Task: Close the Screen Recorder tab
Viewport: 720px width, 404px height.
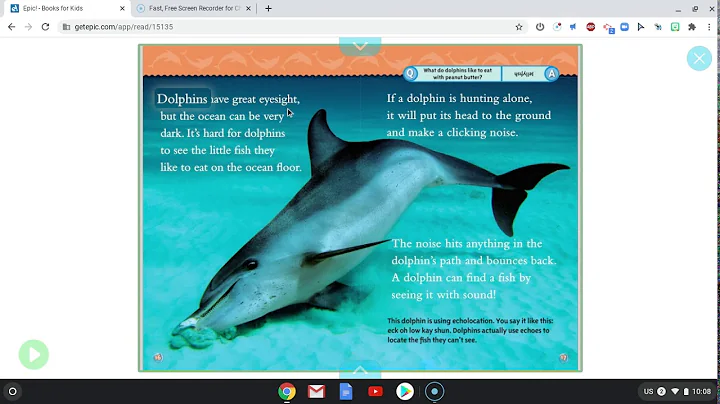Action: 248,8
